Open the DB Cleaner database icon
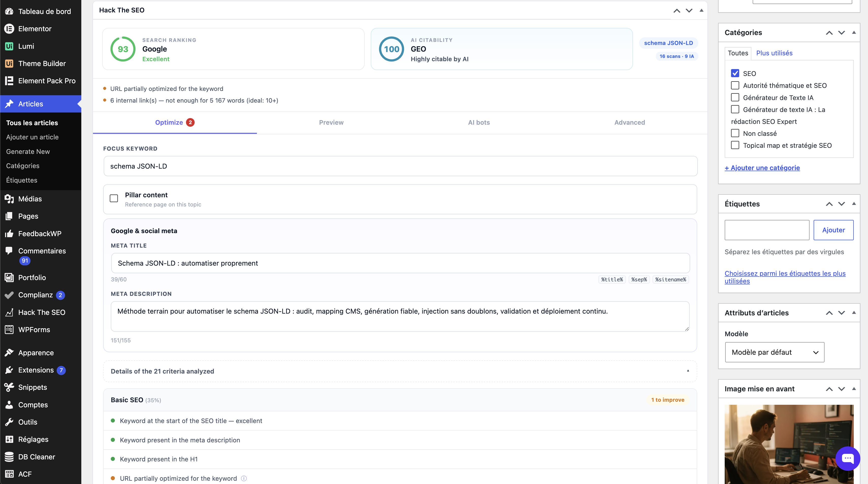868x484 pixels. pyautogui.click(x=9, y=457)
